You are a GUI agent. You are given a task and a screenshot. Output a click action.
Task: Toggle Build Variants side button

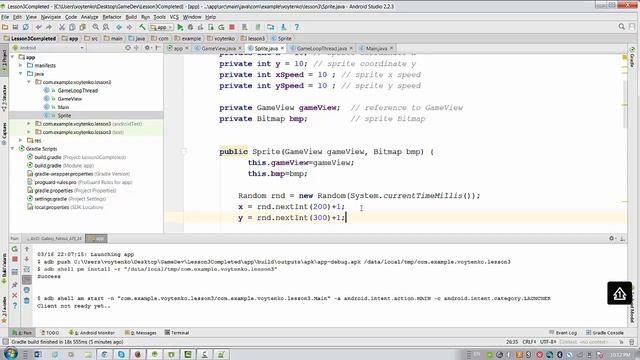[x=4, y=269]
